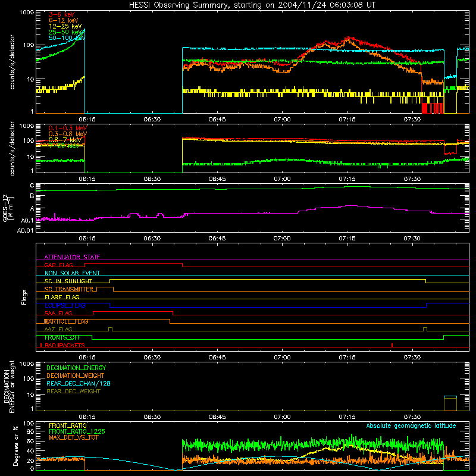Pick the BAD_PACKETS flag label

pyautogui.click(x=65, y=345)
